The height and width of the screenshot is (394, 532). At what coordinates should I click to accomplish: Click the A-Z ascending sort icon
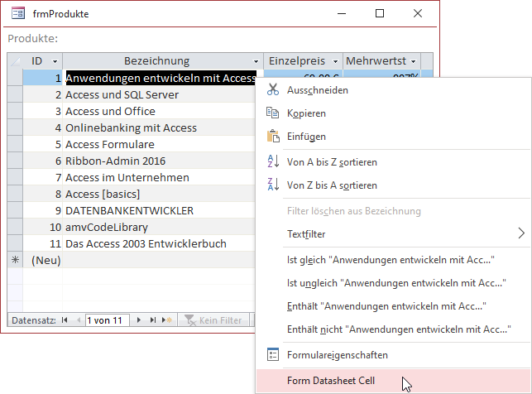[273, 161]
